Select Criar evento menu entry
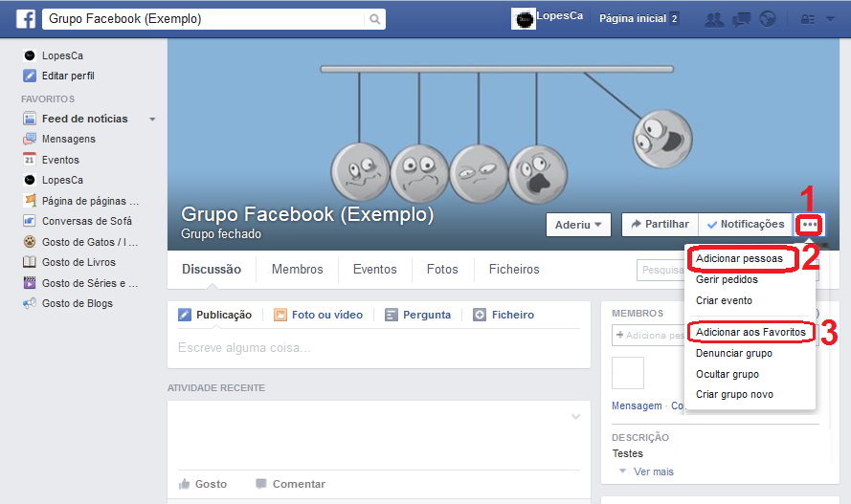Image resolution: width=851 pixels, height=504 pixels. tap(724, 300)
